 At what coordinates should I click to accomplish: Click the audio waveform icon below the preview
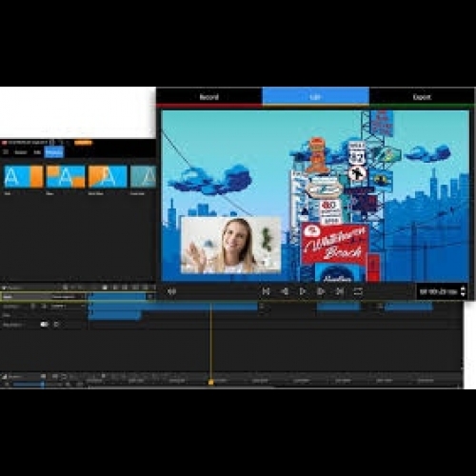point(171,291)
